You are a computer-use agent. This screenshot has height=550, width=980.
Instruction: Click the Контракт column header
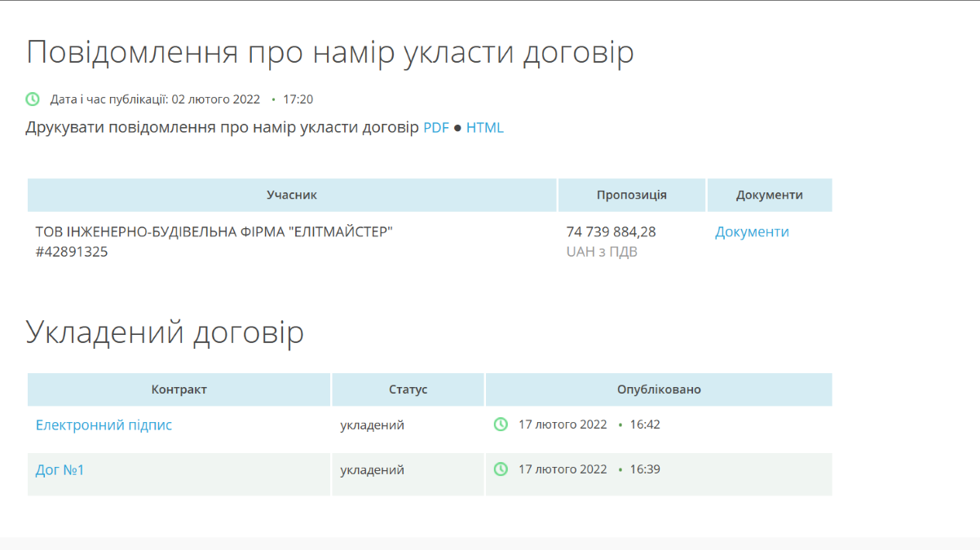point(179,389)
